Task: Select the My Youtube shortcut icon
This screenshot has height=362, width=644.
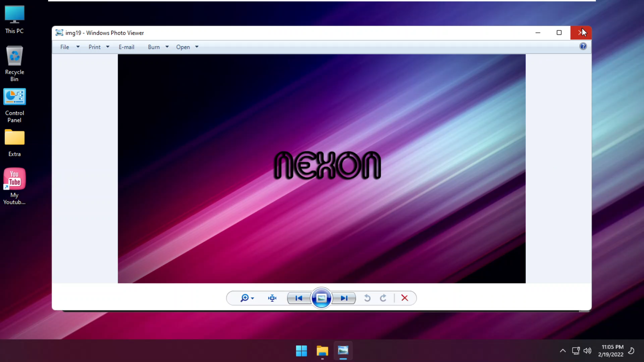Action: click(14, 186)
